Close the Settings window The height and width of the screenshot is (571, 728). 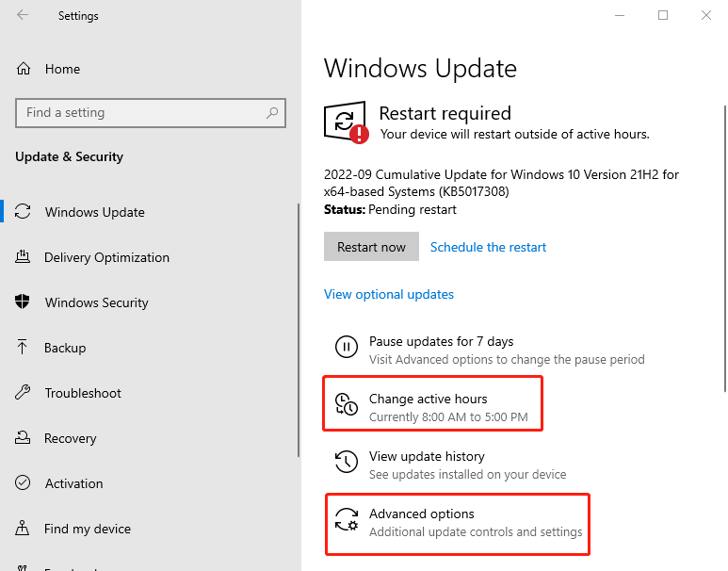pyautogui.click(x=706, y=15)
